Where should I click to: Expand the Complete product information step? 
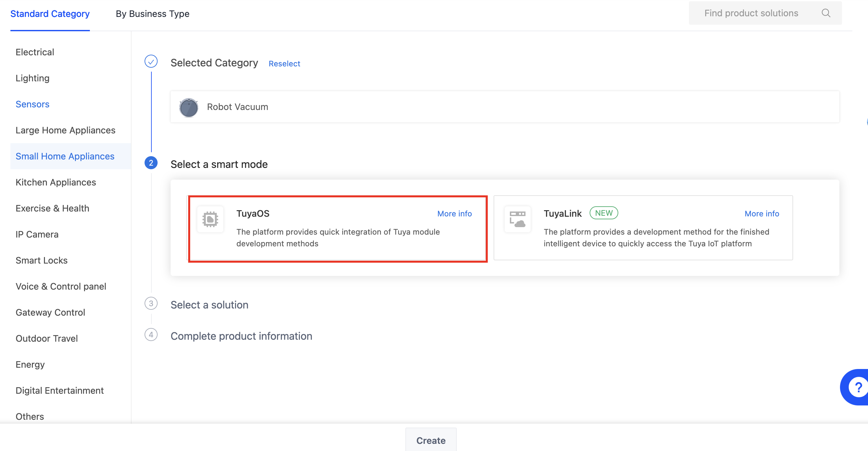pyautogui.click(x=242, y=336)
